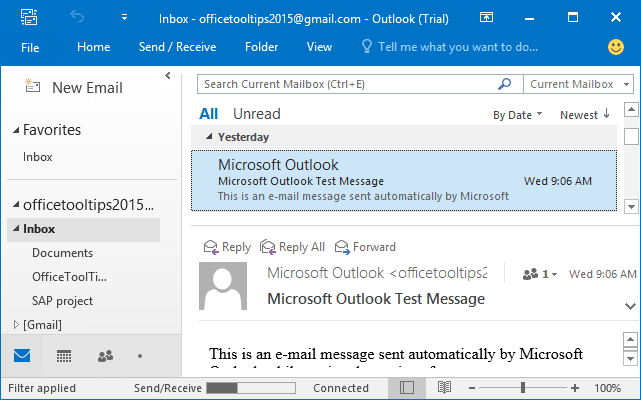Click the Undo arrow in the title bar
Image resolution: width=641 pixels, height=400 pixels.
click(x=77, y=17)
